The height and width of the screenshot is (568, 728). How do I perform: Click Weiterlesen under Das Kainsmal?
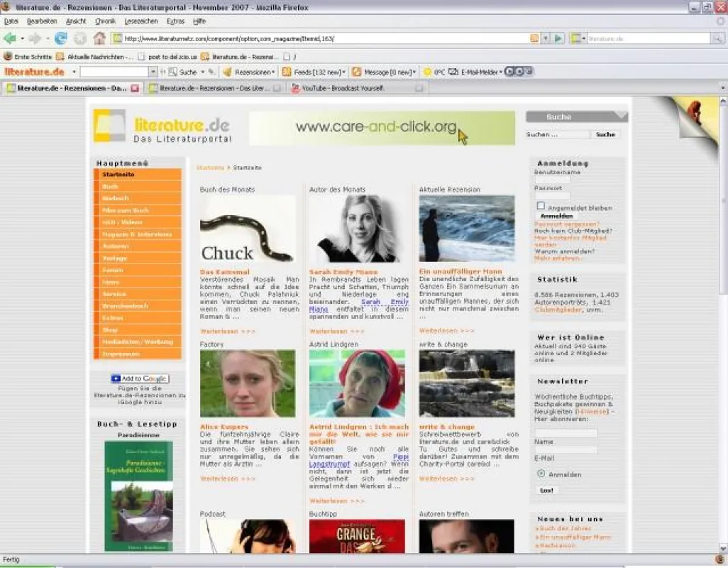228,331
